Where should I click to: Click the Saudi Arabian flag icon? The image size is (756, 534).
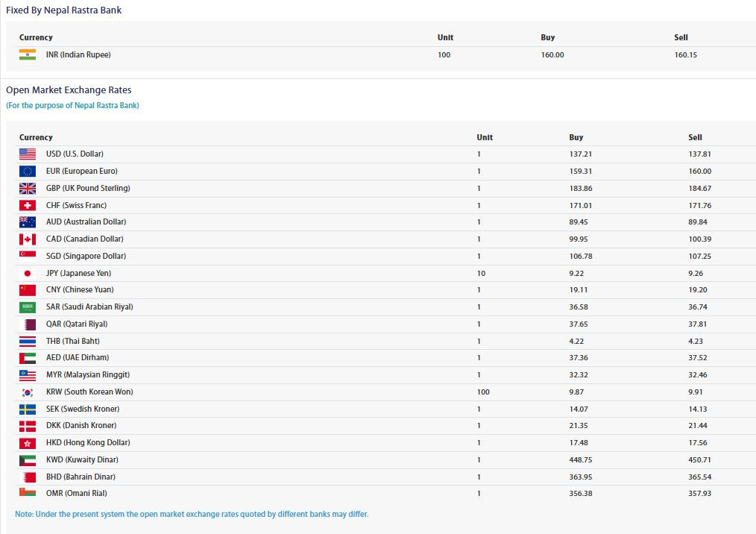[28, 307]
